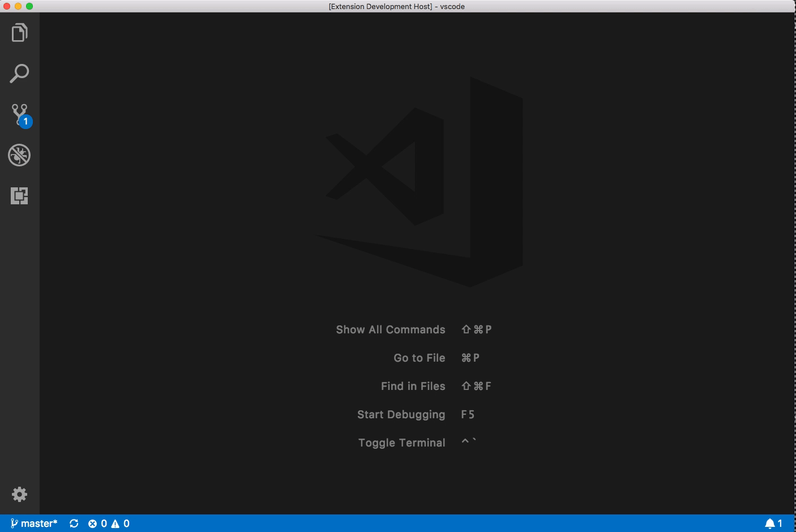796x532 pixels.
Task: Minimize window with yellow button
Action: (x=18, y=6)
